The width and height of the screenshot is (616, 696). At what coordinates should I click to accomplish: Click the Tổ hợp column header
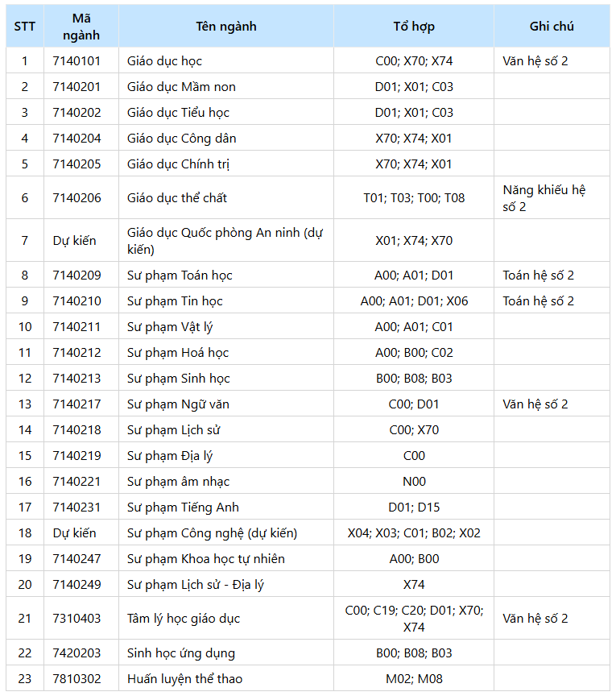414,27
